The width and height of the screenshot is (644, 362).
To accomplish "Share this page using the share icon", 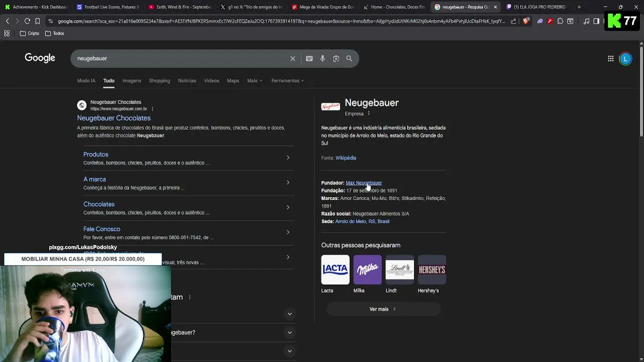I will pos(513,21).
